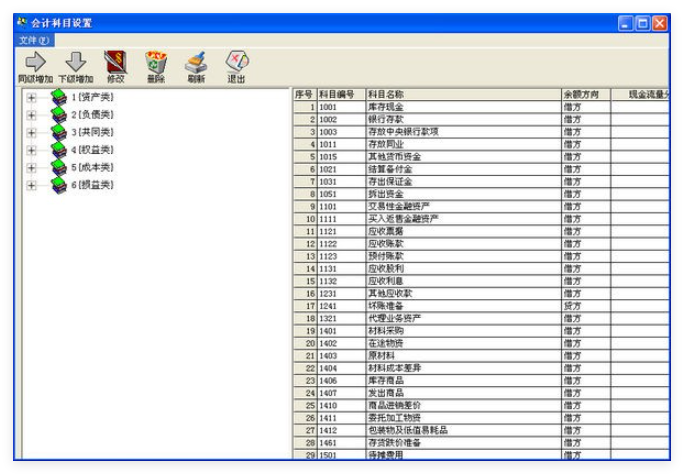The image size is (684, 474).
Task: Select the 存放中央银行款项 cell
Action: click(463, 132)
